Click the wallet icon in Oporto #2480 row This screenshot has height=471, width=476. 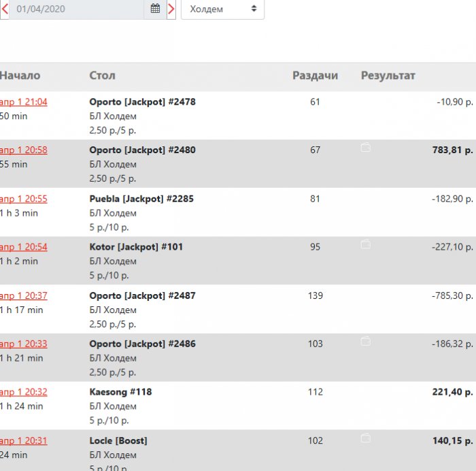click(366, 148)
